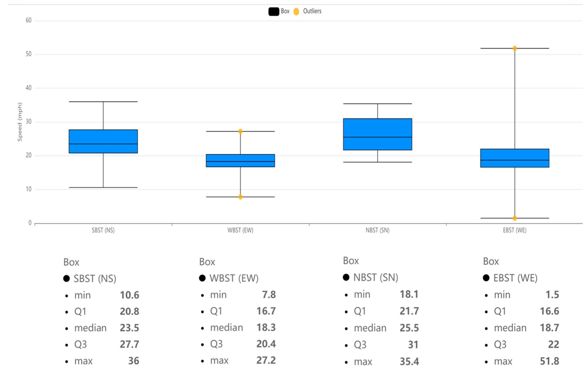Click the Box legend label text
Screen dimensions: 588x372
[285, 11]
